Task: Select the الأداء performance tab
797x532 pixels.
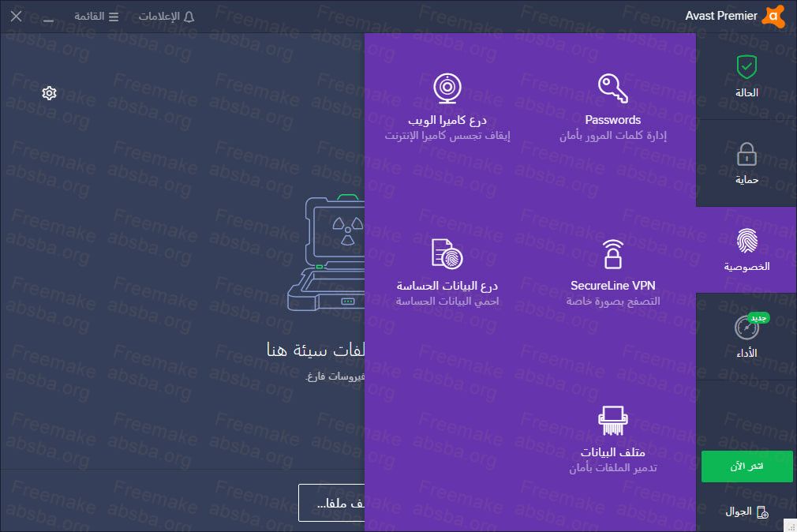Action: click(746, 337)
